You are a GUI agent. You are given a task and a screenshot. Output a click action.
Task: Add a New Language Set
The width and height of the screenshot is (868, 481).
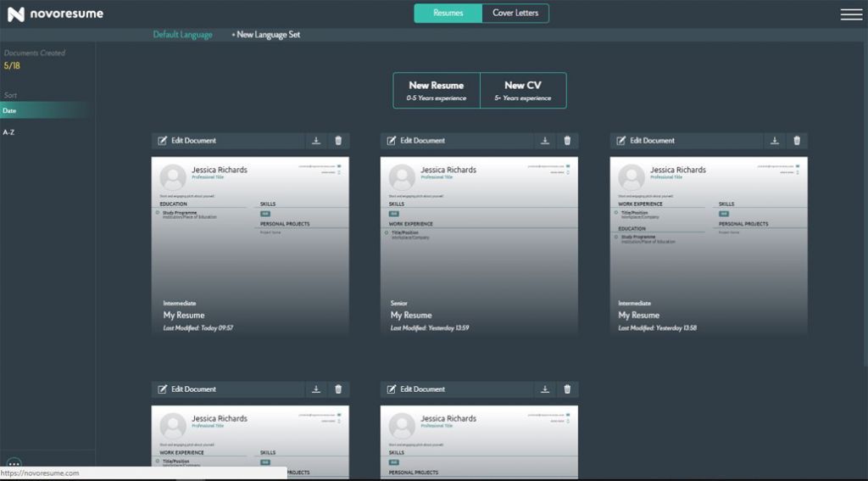pyautogui.click(x=265, y=34)
